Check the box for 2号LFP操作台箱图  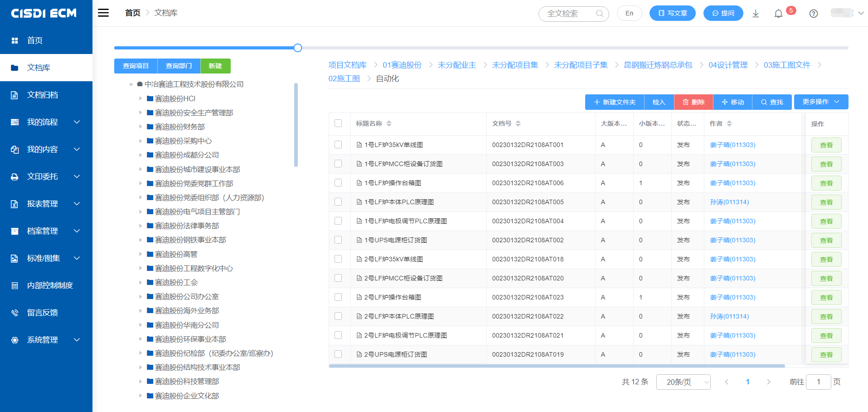point(338,297)
